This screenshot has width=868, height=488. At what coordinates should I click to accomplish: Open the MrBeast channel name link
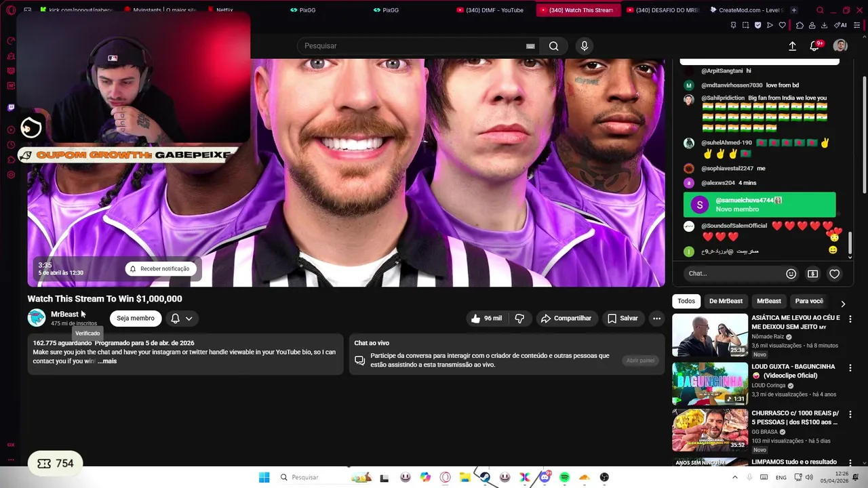(x=64, y=314)
